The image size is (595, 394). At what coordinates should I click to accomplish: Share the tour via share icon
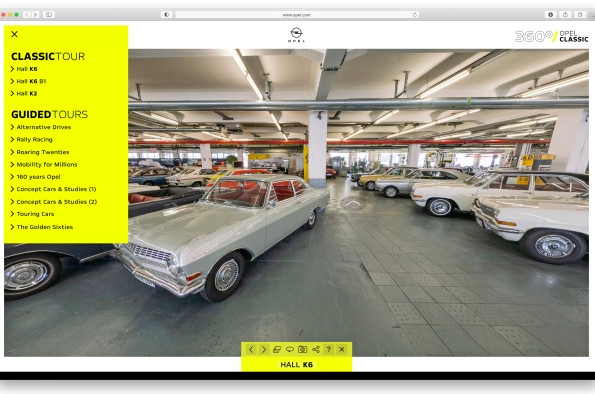[x=316, y=350]
